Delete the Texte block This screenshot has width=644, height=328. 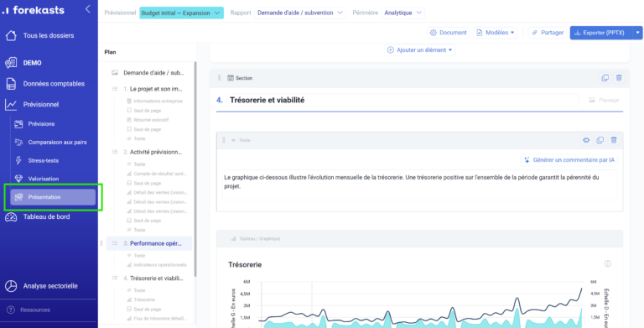point(614,140)
